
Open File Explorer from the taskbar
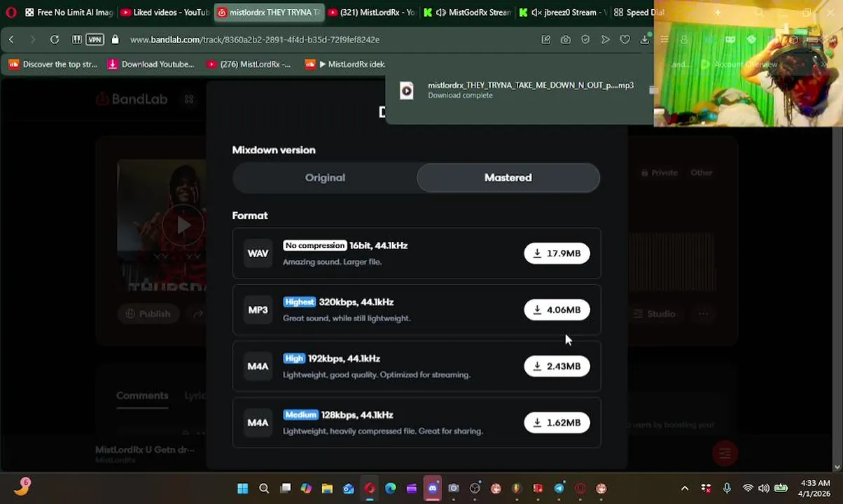327,489
